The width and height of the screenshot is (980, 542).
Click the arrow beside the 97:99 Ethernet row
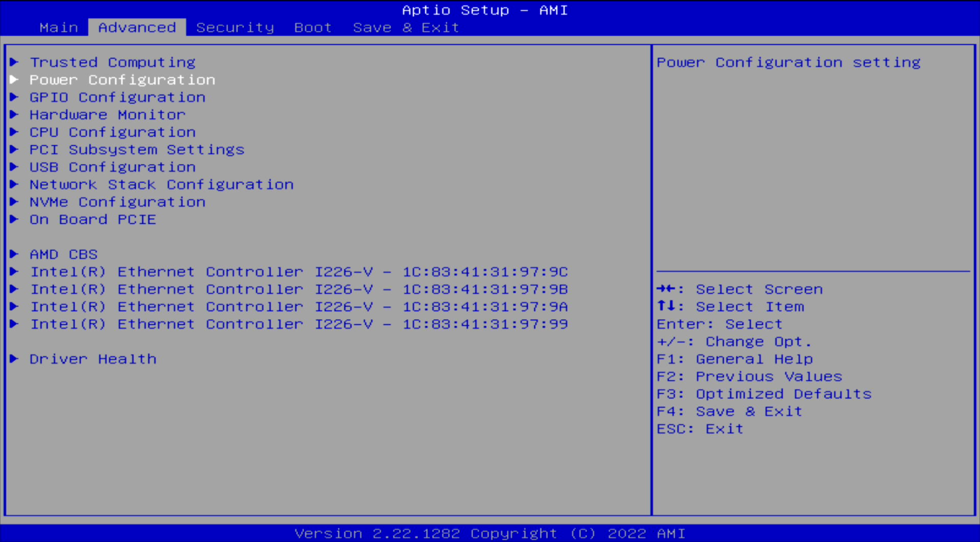click(x=14, y=324)
